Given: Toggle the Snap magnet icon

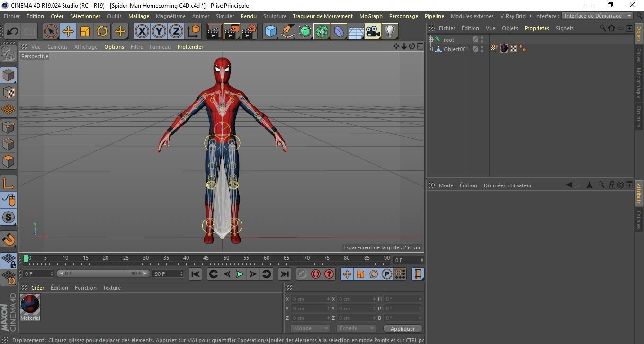Looking at the screenshot, I should (x=9, y=239).
